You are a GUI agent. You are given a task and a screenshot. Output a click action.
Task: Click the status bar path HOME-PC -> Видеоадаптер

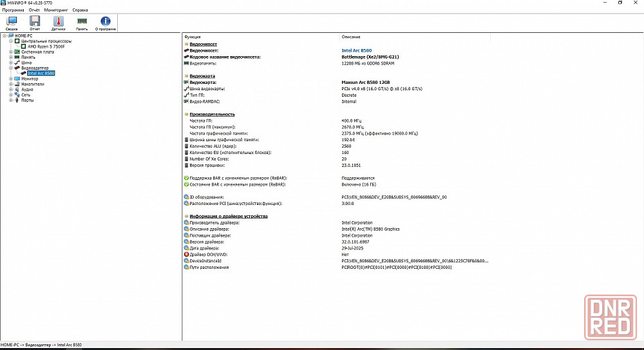(41, 345)
